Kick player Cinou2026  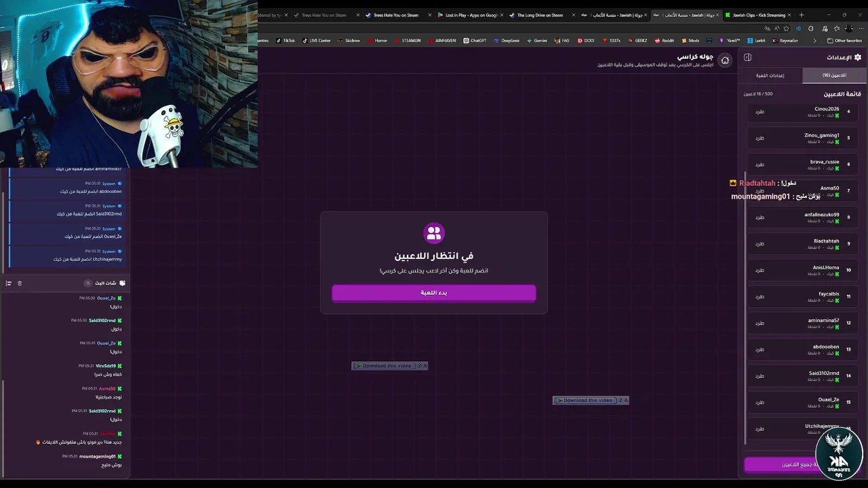(759, 112)
